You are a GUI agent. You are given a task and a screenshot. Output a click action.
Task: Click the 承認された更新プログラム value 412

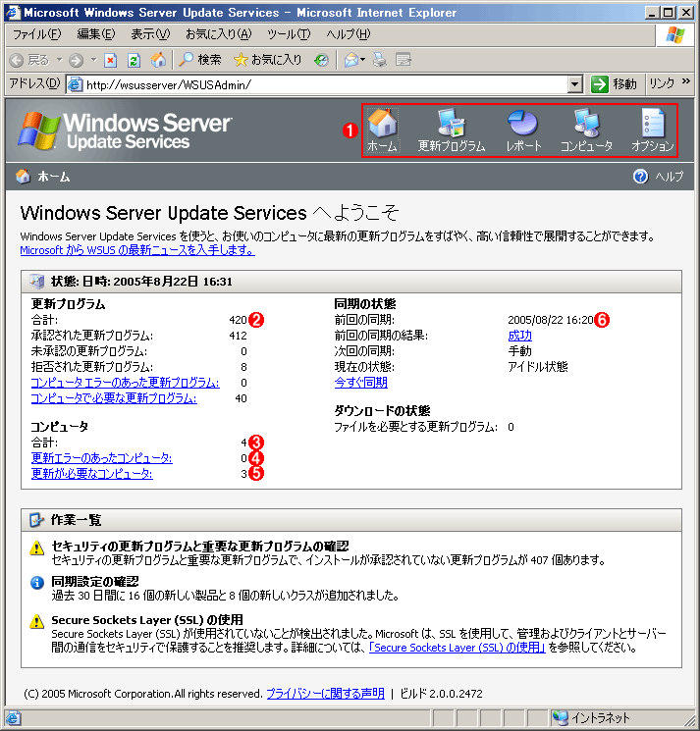(238, 336)
